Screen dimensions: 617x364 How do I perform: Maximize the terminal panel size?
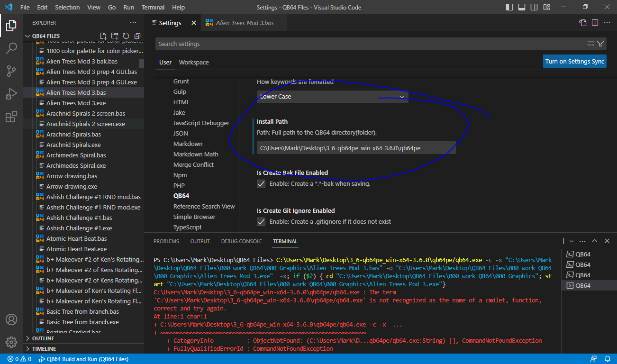(595, 241)
